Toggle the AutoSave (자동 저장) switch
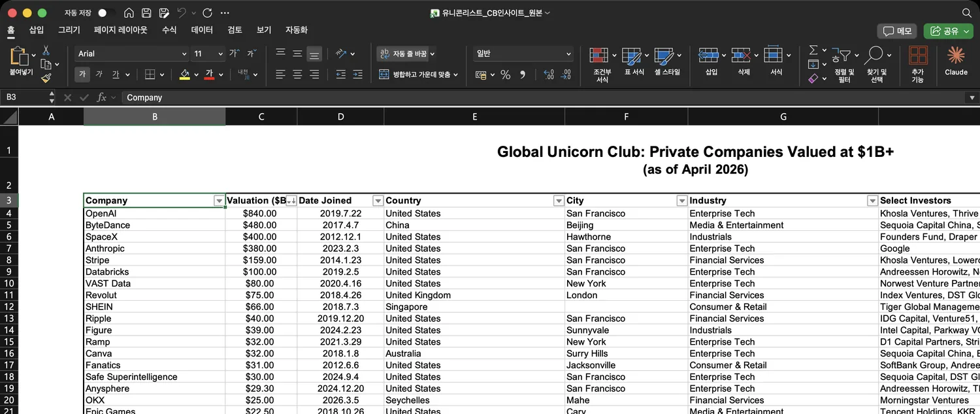The image size is (980, 414). coord(106,13)
